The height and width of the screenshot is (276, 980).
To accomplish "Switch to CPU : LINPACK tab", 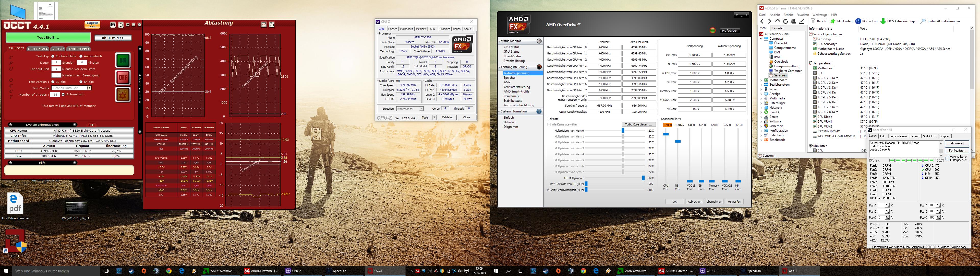I will [x=38, y=49].
